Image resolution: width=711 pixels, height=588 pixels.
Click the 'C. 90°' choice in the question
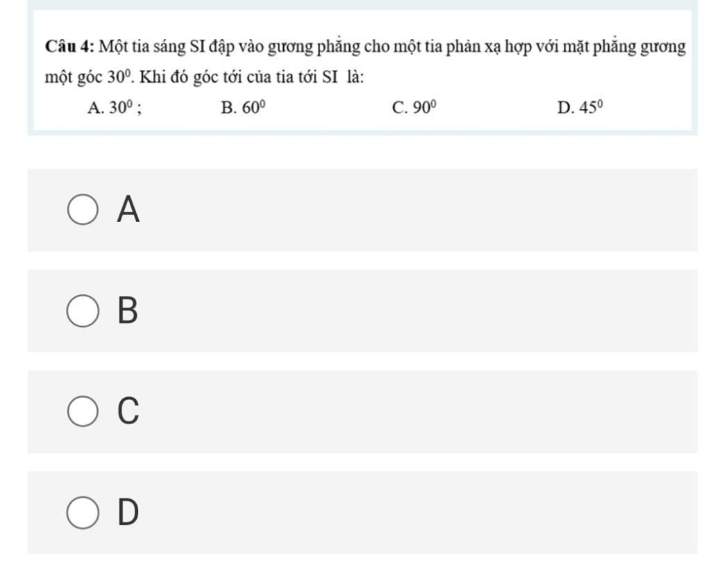pyautogui.click(x=415, y=108)
